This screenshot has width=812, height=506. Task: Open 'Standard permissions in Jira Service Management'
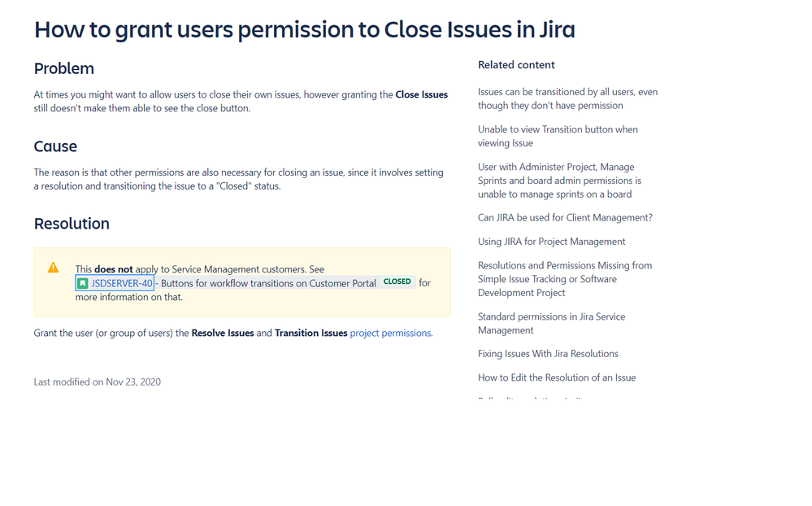[551, 323]
